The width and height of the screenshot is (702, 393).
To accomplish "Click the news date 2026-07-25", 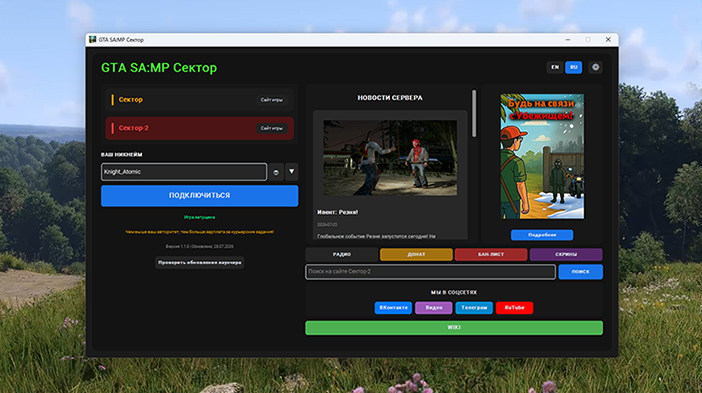I will pyautogui.click(x=327, y=225).
